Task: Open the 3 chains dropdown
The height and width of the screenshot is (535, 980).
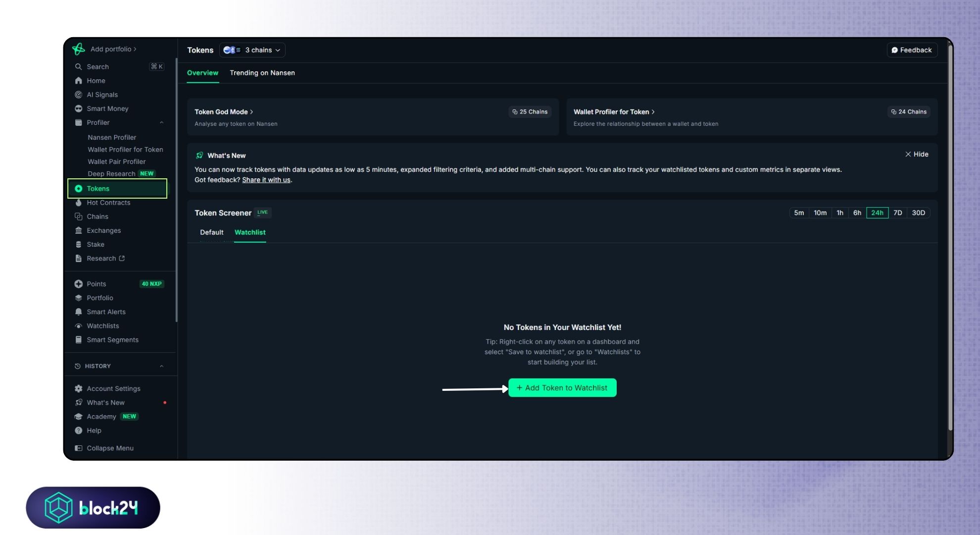Action: pyautogui.click(x=252, y=50)
